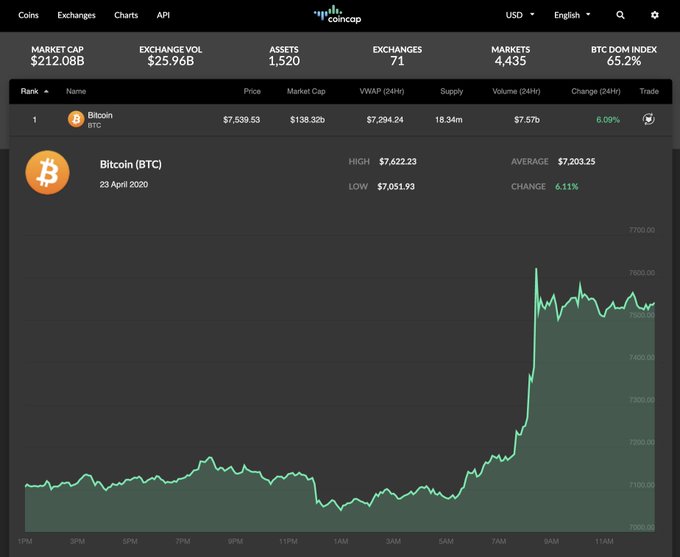
Task: Click the 9AM time axis label
Action: click(551, 541)
